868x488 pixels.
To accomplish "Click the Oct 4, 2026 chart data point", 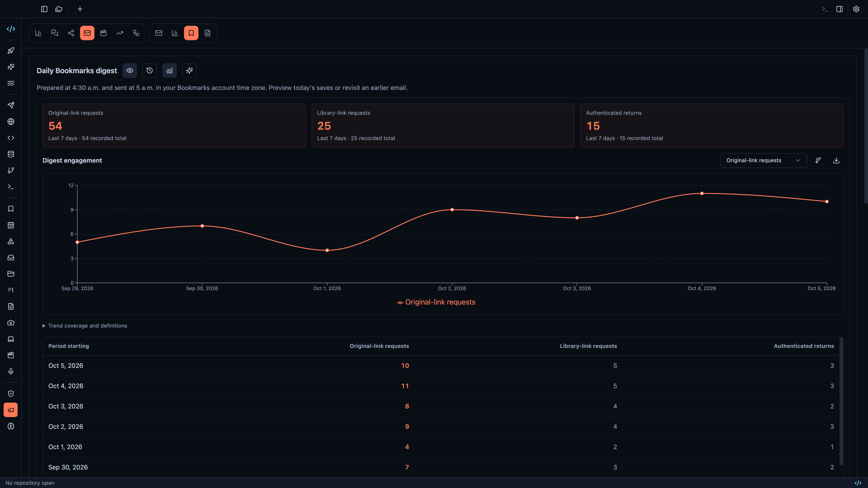I will 702,193.
